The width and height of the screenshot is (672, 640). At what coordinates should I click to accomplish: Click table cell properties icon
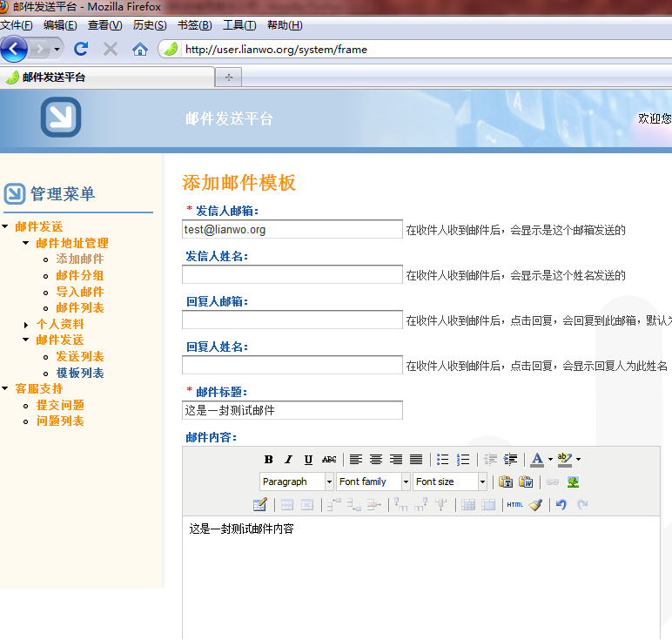pos(307,505)
